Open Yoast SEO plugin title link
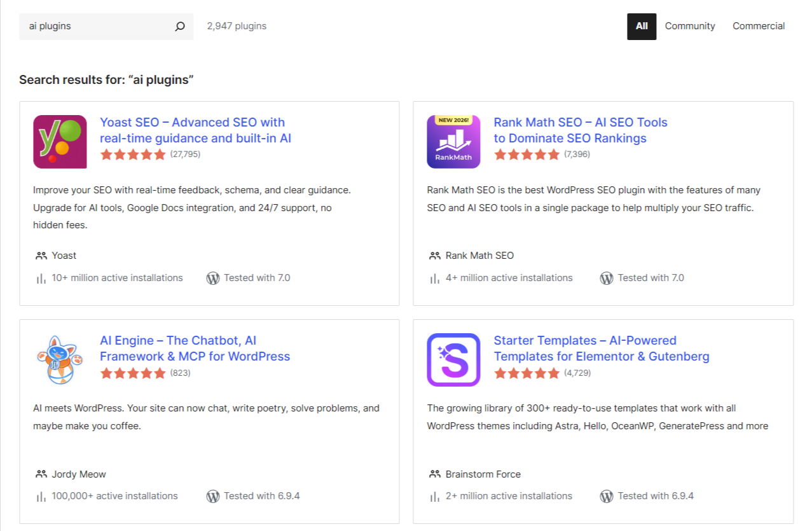812x531 pixels. click(x=195, y=130)
